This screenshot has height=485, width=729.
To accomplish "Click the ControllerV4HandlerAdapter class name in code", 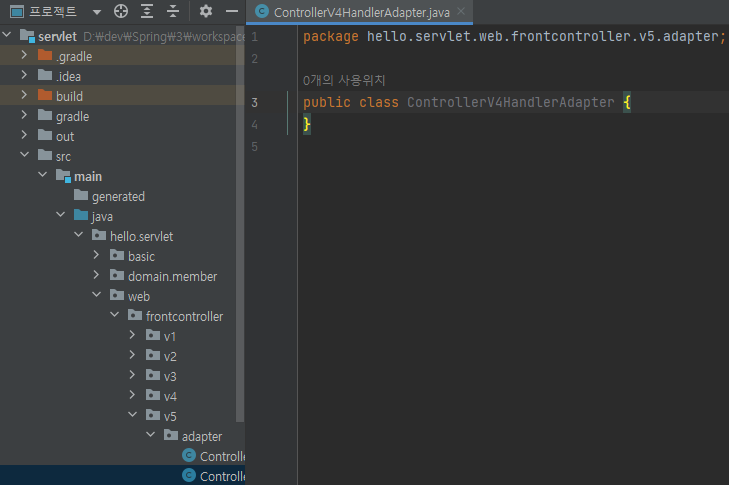I will (510, 102).
